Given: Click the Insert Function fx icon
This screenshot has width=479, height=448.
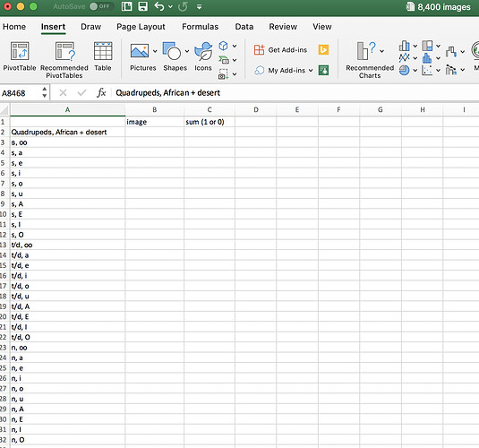Looking at the screenshot, I should click(101, 92).
